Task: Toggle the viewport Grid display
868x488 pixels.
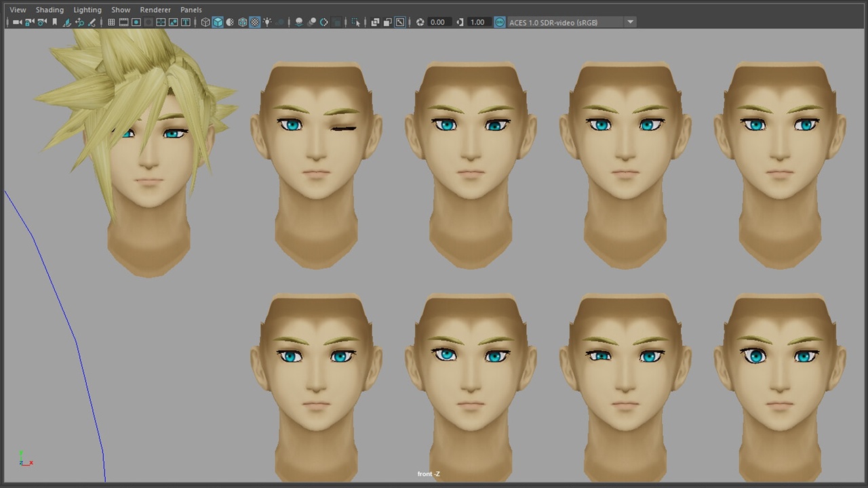Action: click(111, 22)
